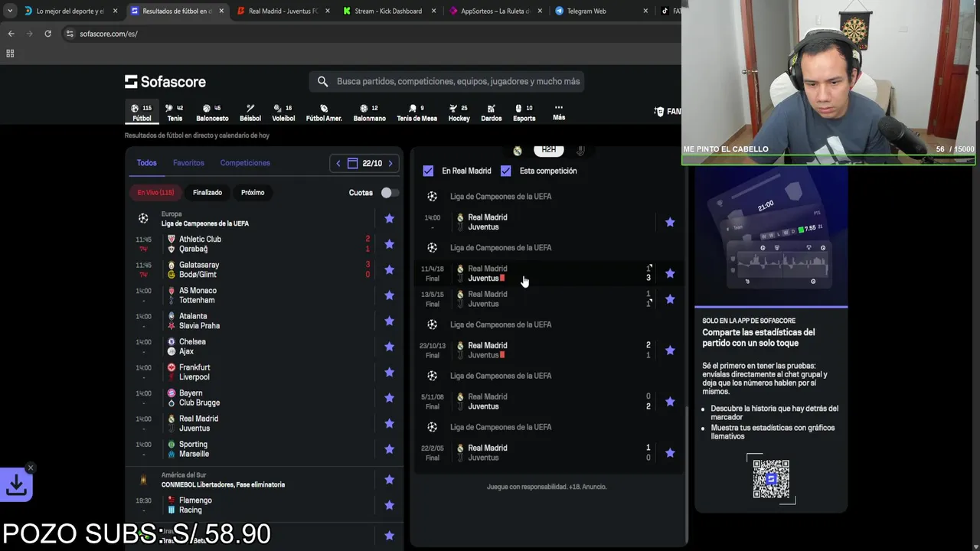
Task: Click the Sofascore logo
Action: pos(165,82)
